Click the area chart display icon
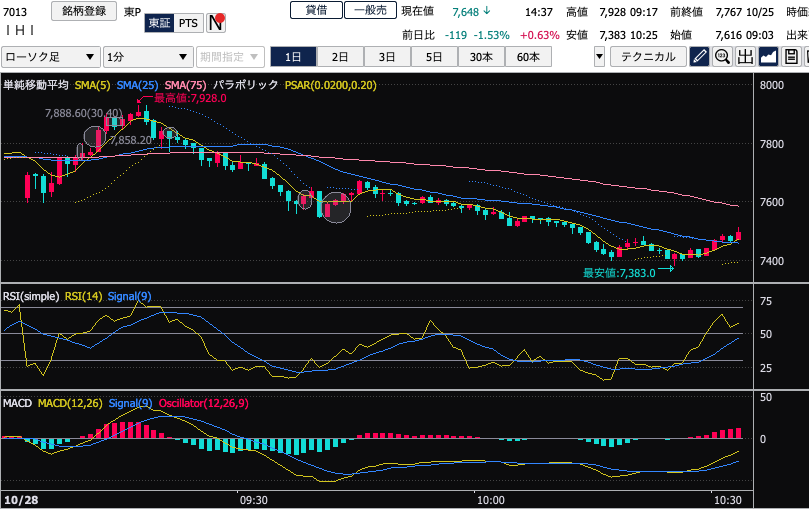This screenshot has width=809, height=509. click(768, 57)
